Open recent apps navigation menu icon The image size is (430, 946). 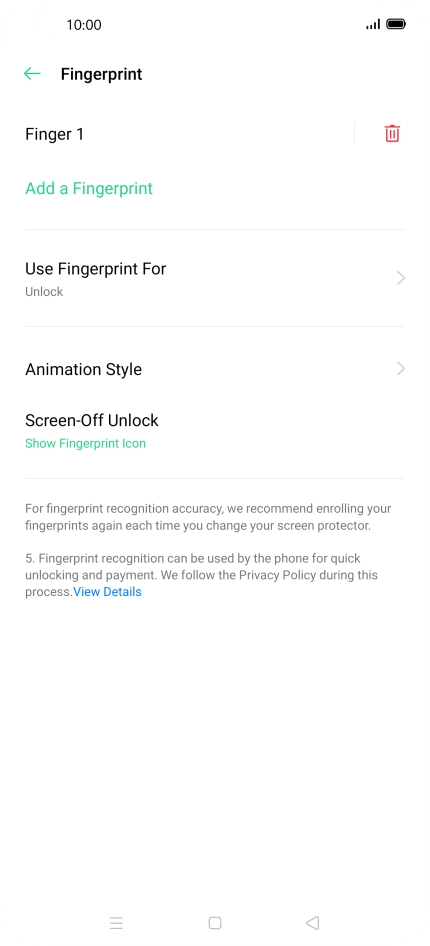[x=116, y=922]
